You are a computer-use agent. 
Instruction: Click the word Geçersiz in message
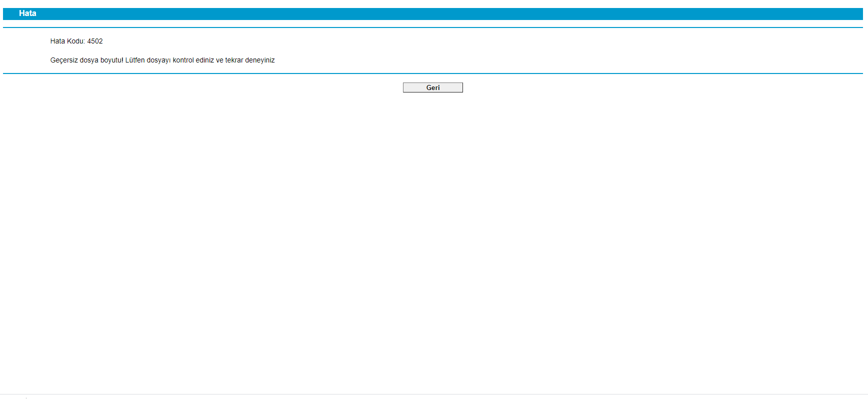[64, 60]
